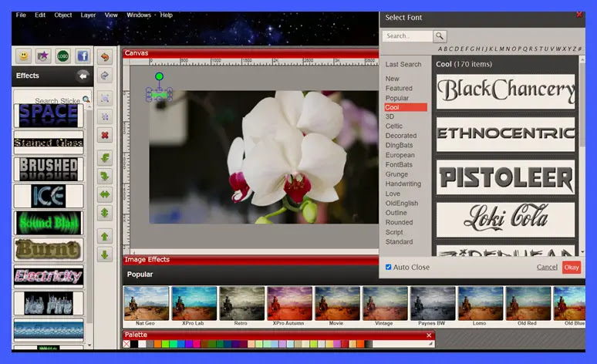This screenshot has height=364, width=597.
Task: Click the select-all objects icon
Action: [105, 98]
